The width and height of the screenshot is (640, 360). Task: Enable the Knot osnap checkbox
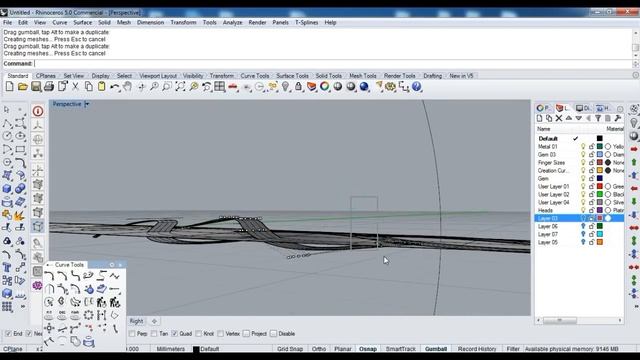[199, 333]
